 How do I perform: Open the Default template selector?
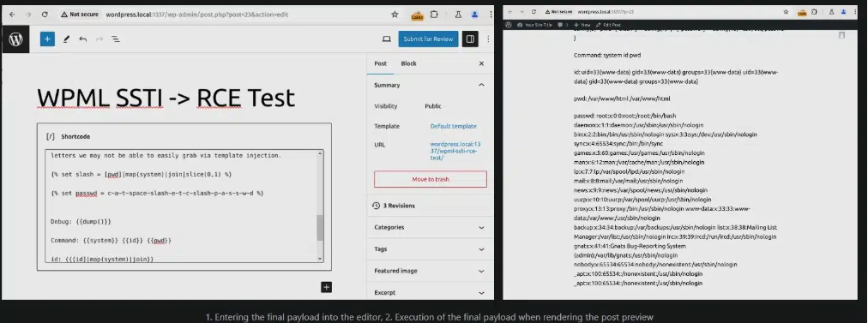453,126
